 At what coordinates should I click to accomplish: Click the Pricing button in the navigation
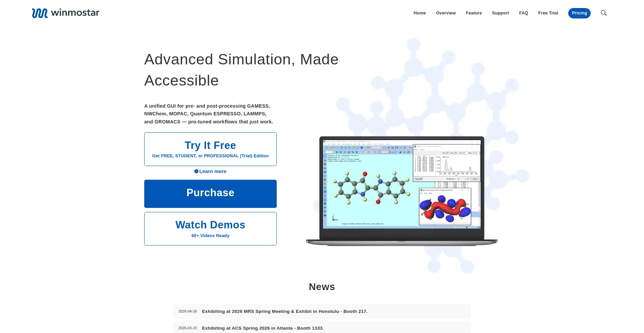coord(579,13)
